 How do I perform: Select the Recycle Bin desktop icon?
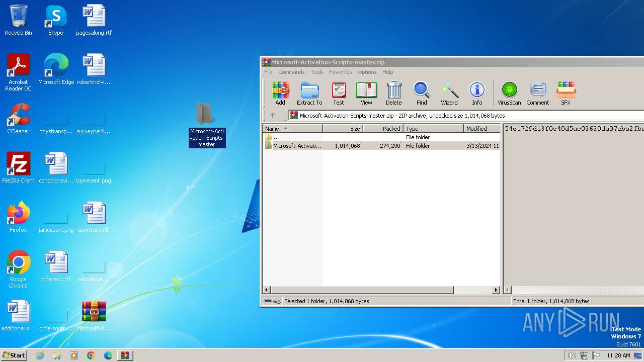pyautogui.click(x=18, y=20)
